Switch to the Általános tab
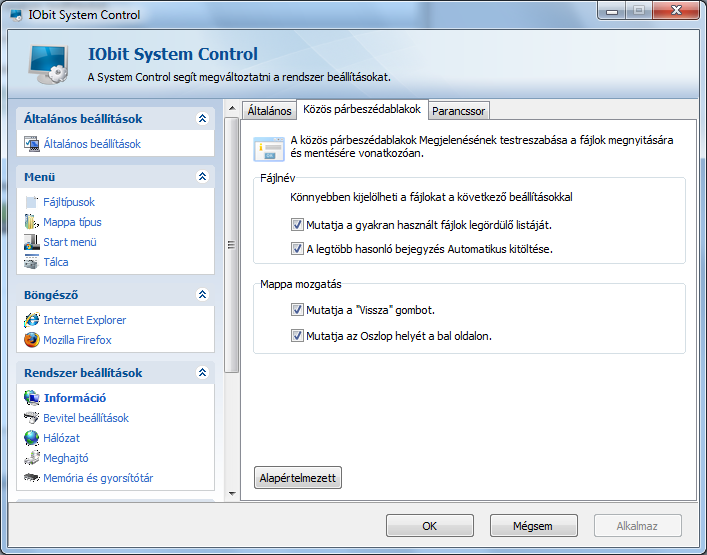Viewport: 707px width, 555px height. click(269, 111)
